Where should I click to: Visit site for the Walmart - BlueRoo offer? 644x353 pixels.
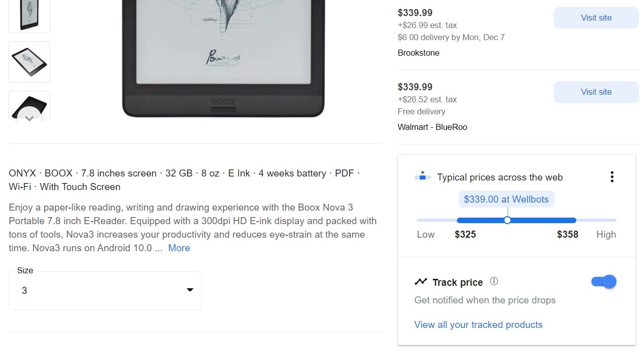pyautogui.click(x=596, y=92)
